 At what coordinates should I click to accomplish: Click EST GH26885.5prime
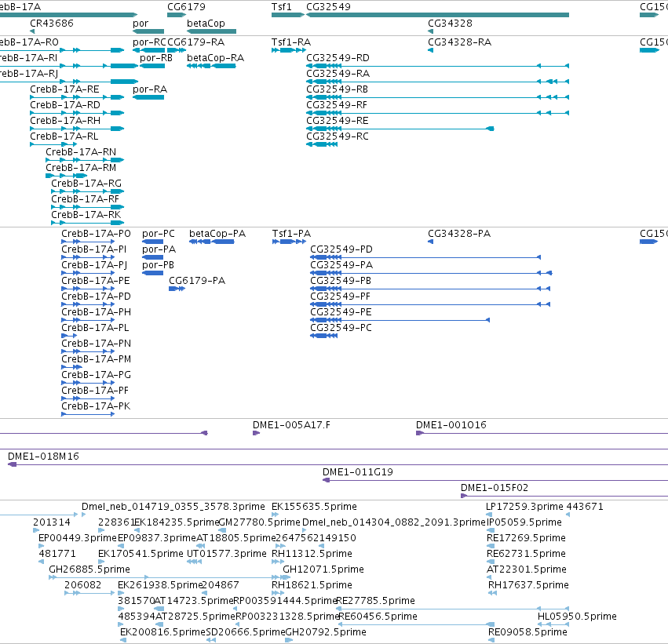coord(89,569)
